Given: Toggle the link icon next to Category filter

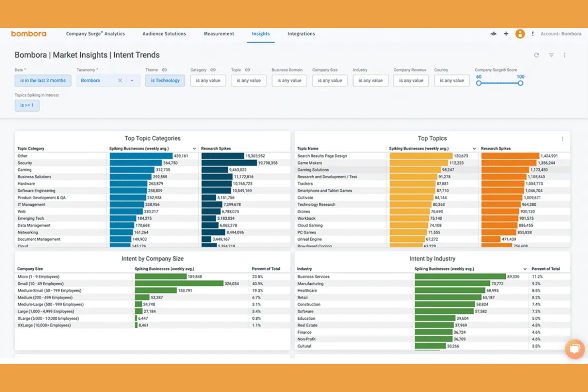Looking at the screenshot, I should pyautogui.click(x=213, y=70).
